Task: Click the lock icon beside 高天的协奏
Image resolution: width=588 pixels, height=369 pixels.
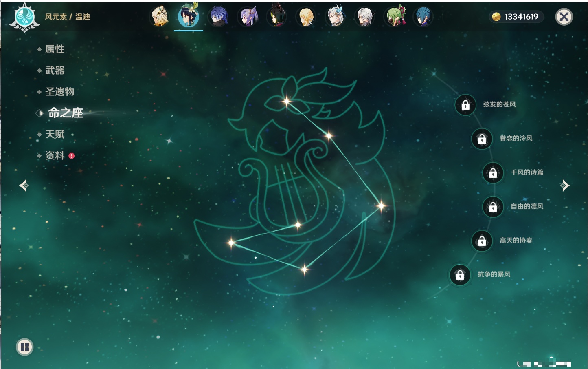Action: click(482, 241)
